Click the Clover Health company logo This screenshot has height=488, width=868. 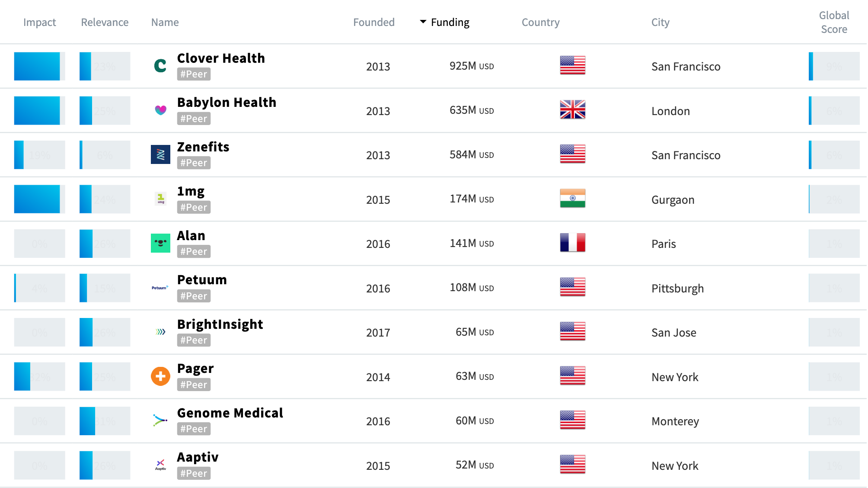coord(160,66)
